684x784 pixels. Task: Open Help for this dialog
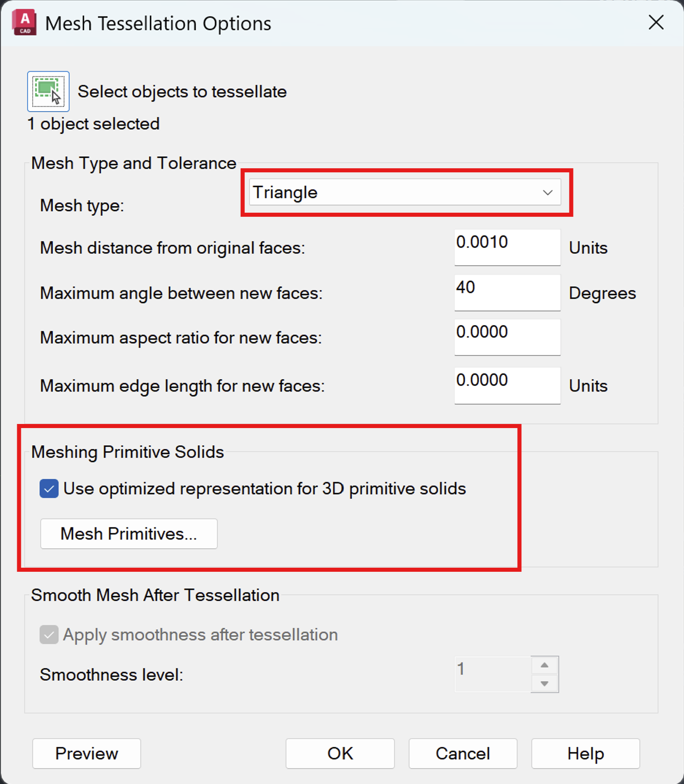586,754
